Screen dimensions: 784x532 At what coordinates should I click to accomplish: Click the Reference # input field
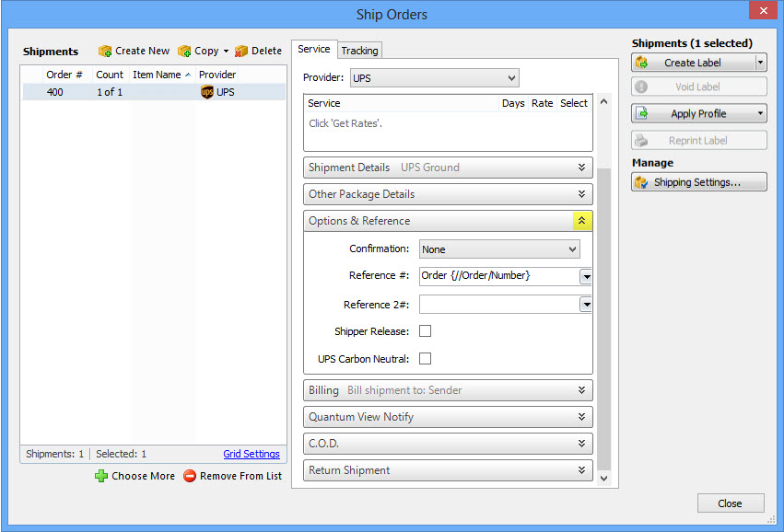[x=499, y=276]
